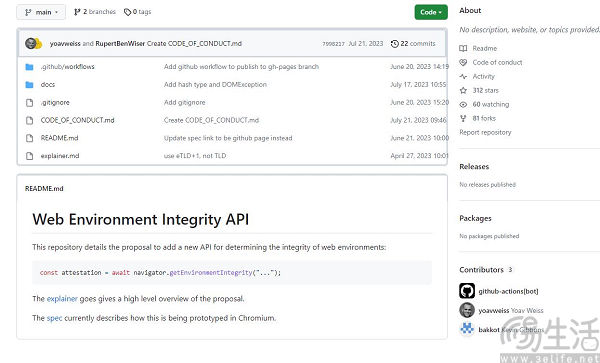The image size is (600, 363).
Task: Open commit 'Add gitignore'
Action: click(x=184, y=103)
